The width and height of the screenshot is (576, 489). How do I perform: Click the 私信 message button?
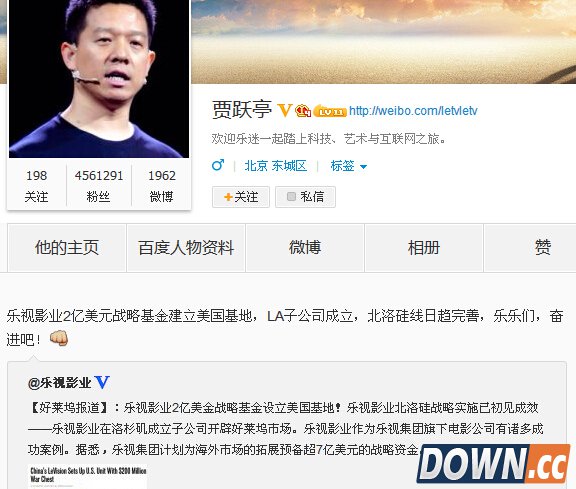(x=305, y=197)
